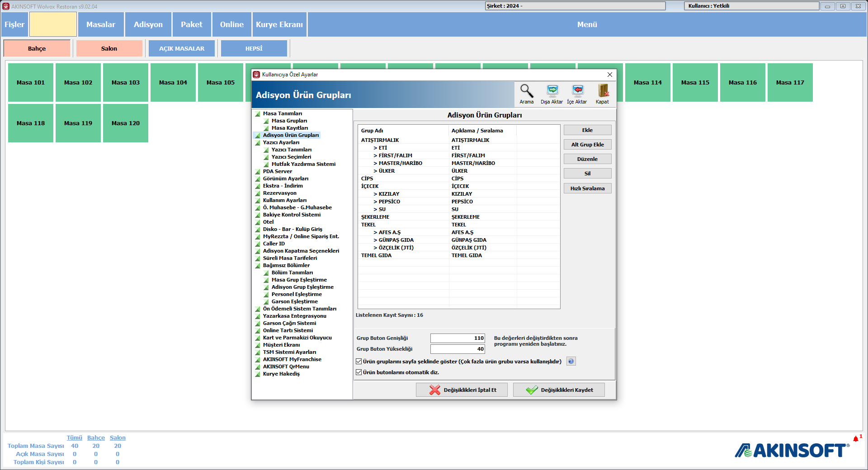Switch to the Online tab
This screenshot has width=868, height=470.
point(232,24)
